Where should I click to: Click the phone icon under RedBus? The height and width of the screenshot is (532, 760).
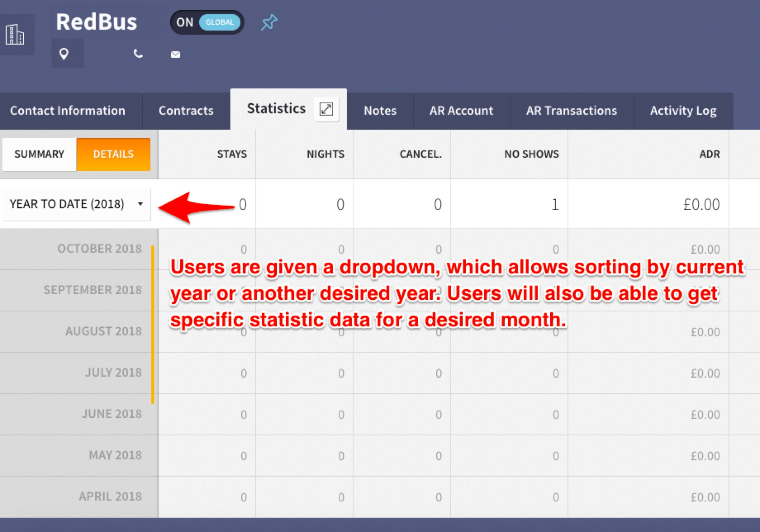(138, 54)
